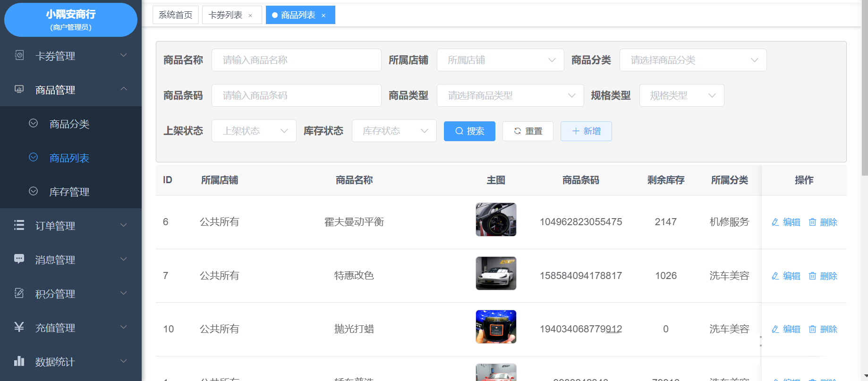
Task: Click the 充值管理 yen icon
Action: 19,327
